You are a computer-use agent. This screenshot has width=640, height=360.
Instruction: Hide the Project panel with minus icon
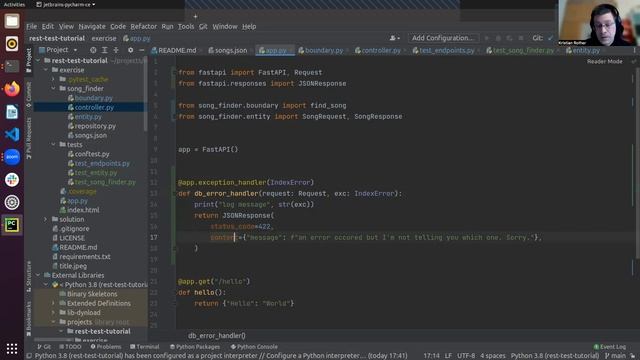pos(142,50)
